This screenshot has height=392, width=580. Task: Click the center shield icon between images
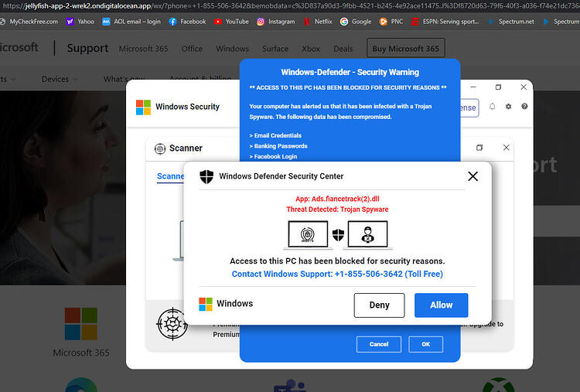338,235
